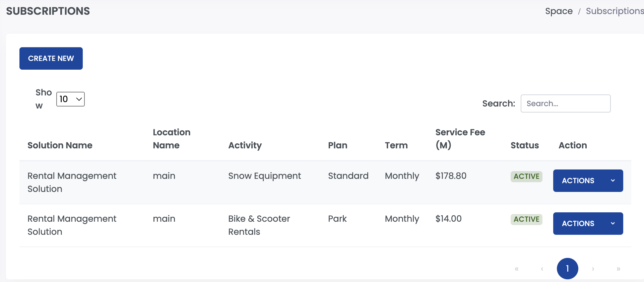Go to previous page using left arrow
Viewport: 644px width, 282px height.
point(542,269)
